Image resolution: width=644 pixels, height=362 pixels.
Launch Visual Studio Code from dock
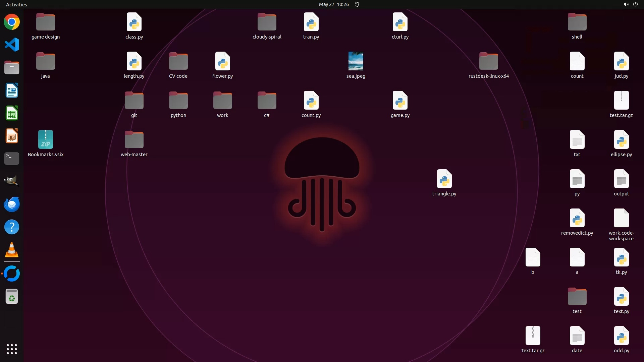click(12, 45)
